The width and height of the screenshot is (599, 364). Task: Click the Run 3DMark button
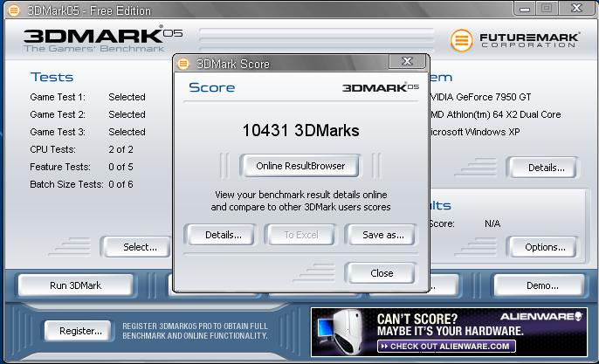tap(76, 285)
